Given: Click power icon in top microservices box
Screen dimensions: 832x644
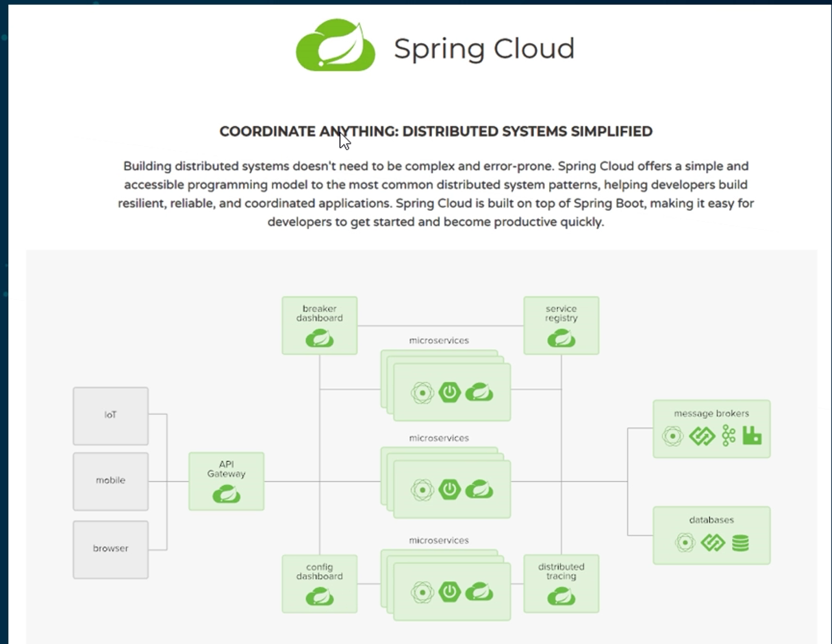Looking at the screenshot, I should 449,394.
